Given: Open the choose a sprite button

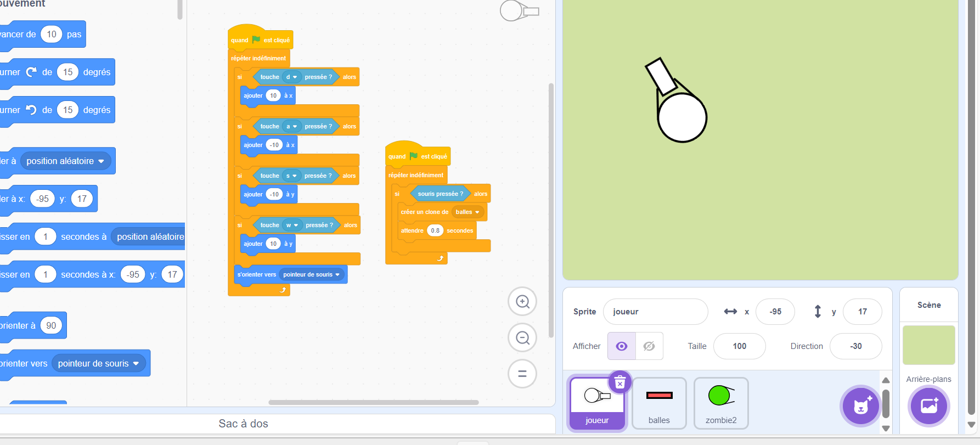Looking at the screenshot, I should (861, 406).
